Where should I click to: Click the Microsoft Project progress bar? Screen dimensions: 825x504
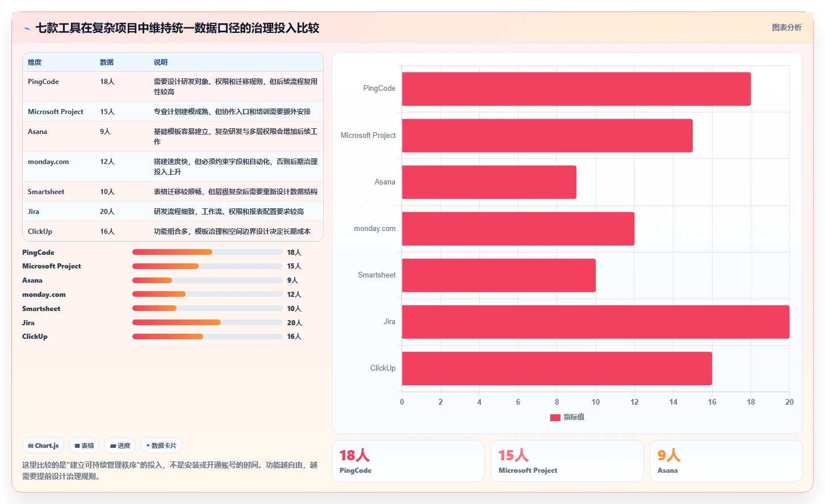coord(207,266)
